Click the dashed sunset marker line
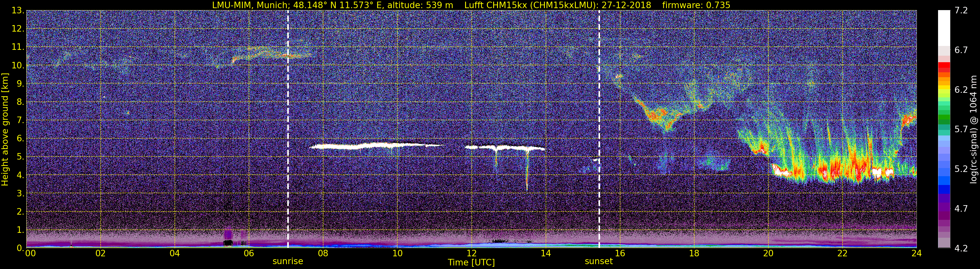The image size is (980, 269). (x=599, y=129)
